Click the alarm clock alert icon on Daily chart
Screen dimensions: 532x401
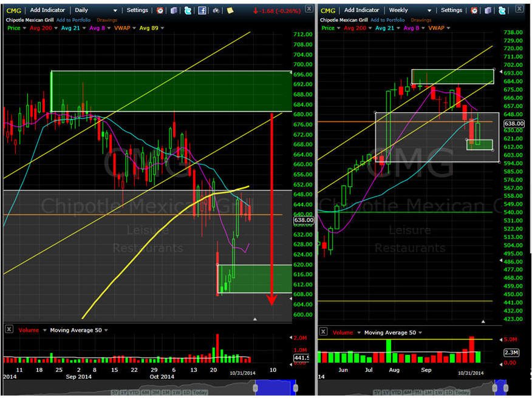(x=160, y=10)
